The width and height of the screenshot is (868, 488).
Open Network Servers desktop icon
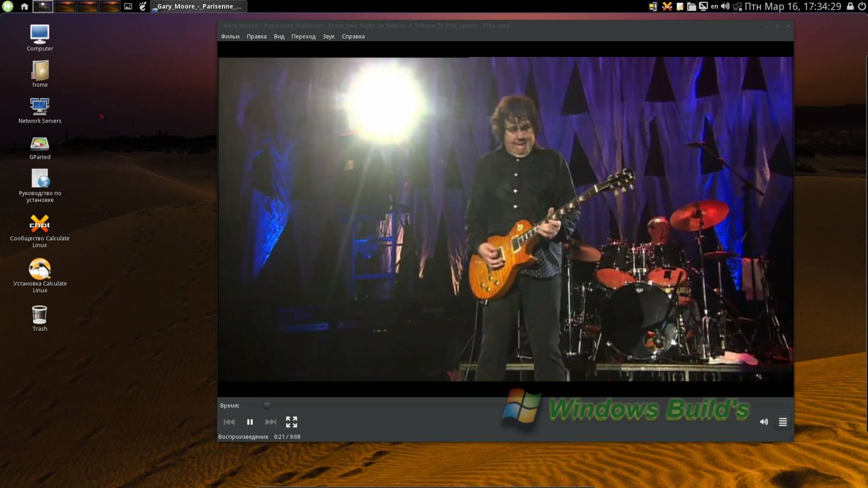(40, 110)
